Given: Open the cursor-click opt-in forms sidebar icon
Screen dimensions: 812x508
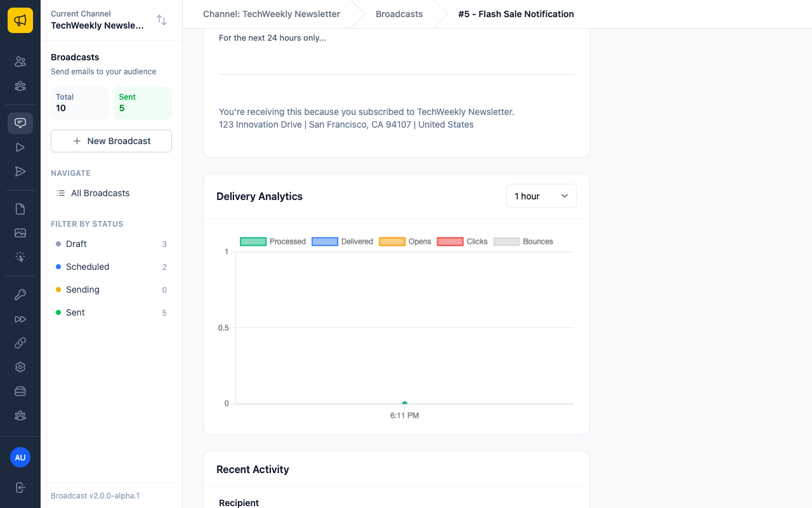Looking at the screenshot, I should [20, 257].
